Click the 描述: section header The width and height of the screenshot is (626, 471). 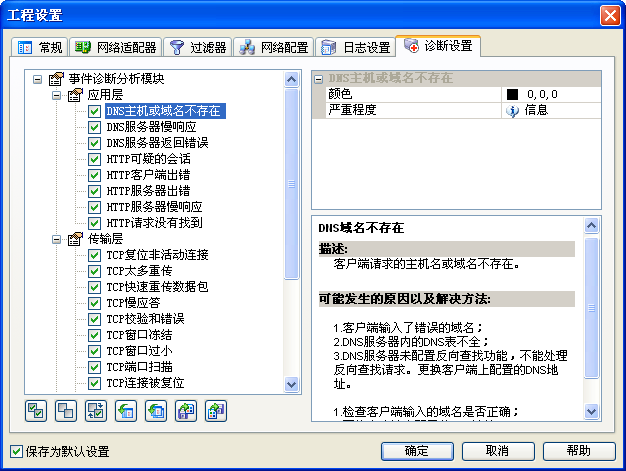[447, 249]
